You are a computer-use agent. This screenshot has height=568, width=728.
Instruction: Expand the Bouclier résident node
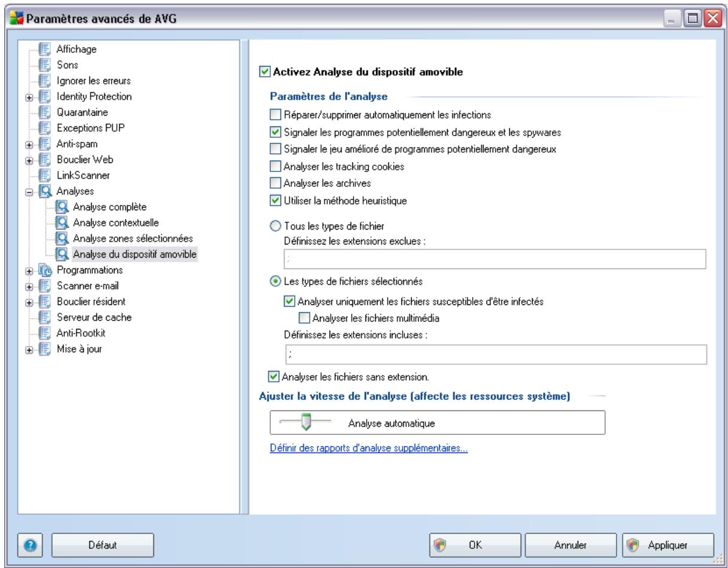coord(28,303)
